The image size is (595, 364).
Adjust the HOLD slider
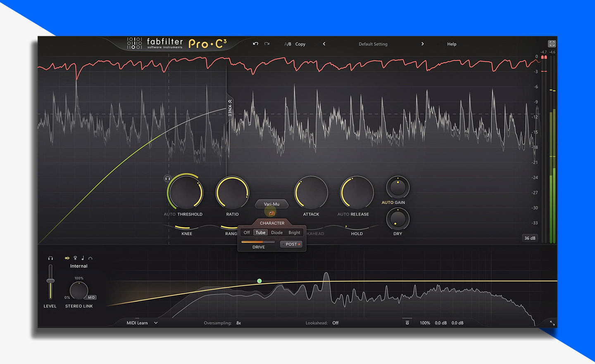pos(357,227)
